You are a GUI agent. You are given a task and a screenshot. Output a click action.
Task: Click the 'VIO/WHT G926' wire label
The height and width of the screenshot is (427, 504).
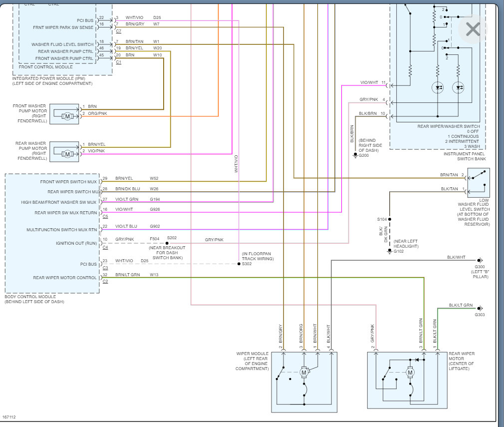(138, 209)
